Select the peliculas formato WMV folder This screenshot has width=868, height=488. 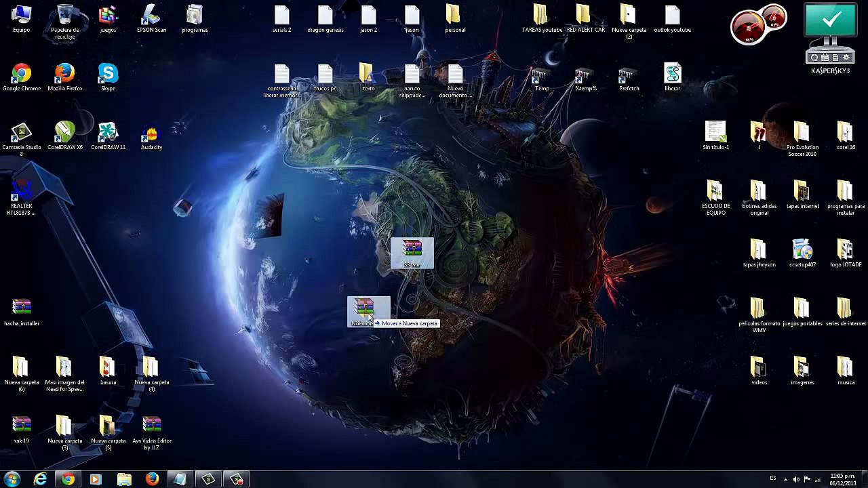click(x=759, y=315)
